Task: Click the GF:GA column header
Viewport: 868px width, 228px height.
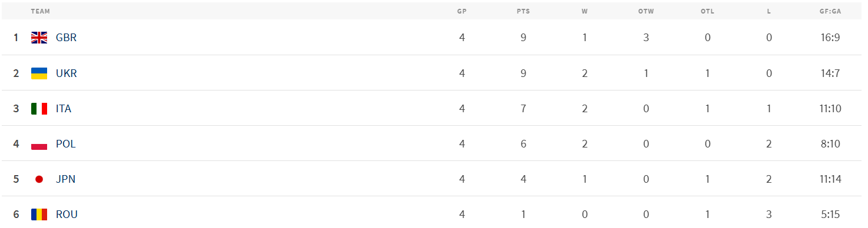Action: pos(830,11)
